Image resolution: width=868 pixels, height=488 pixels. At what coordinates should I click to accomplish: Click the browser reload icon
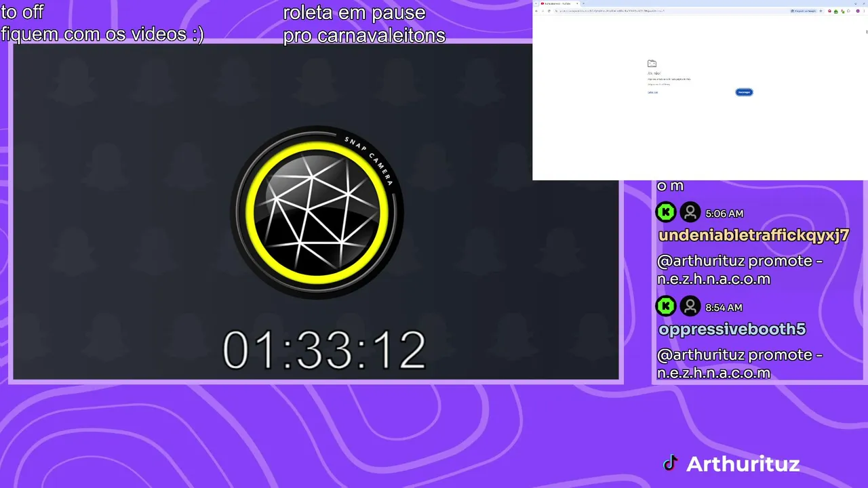pyautogui.click(x=549, y=11)
